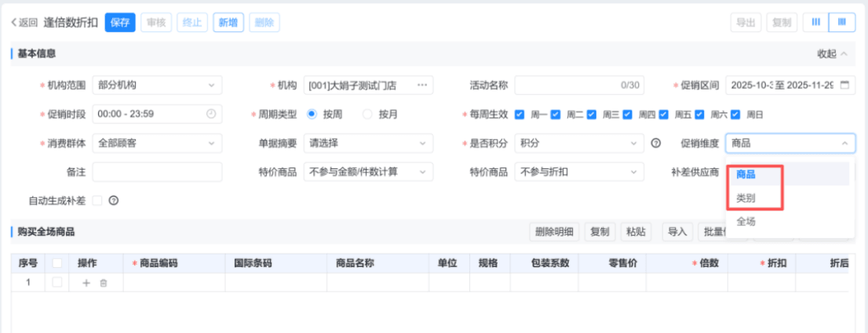This screenshot has width=868, height=333.
Task: Click the 返回 back link
Action: [x=24, y=22]
